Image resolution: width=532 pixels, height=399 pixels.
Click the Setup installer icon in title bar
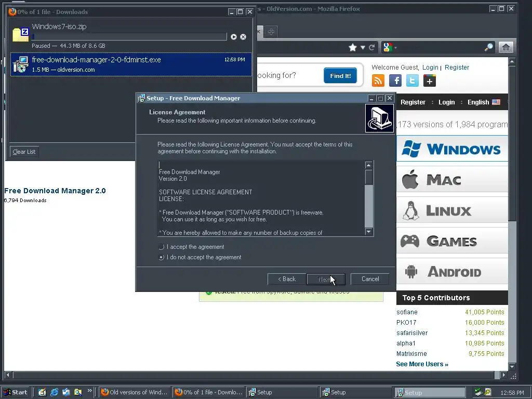tap(141, 98)
